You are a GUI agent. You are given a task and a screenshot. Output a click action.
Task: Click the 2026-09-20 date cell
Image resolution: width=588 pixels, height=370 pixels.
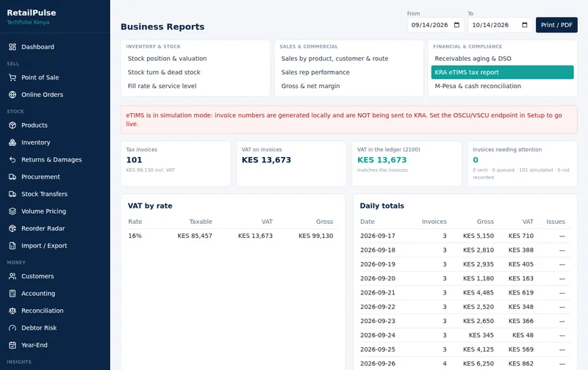tap(378, 279)
